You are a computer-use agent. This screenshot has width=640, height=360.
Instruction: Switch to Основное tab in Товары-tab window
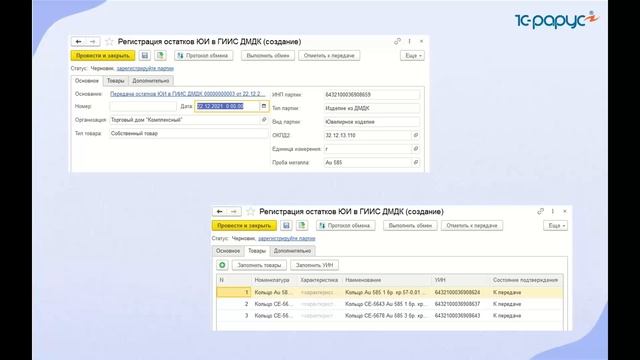pyautogui.click(x=228, y=251)
